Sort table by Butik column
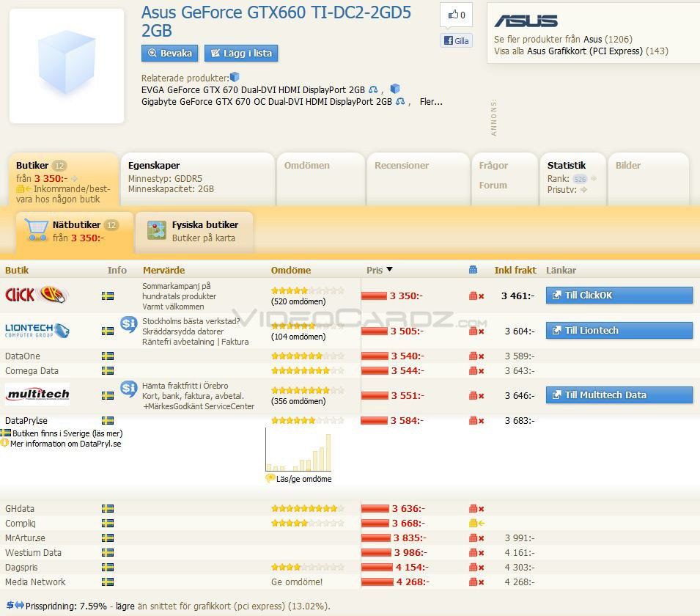Viewport: 700px width, 616px height. pyautogui.click(x=17, y=271)
